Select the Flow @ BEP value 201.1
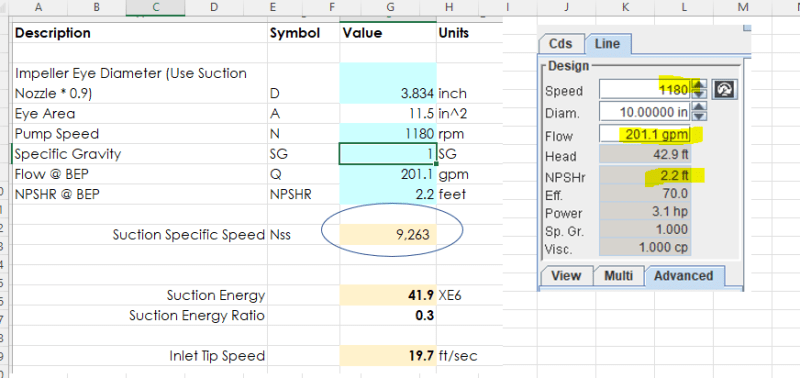The width and height of the screenshot is (800, 378). click(x=388, y=174)
